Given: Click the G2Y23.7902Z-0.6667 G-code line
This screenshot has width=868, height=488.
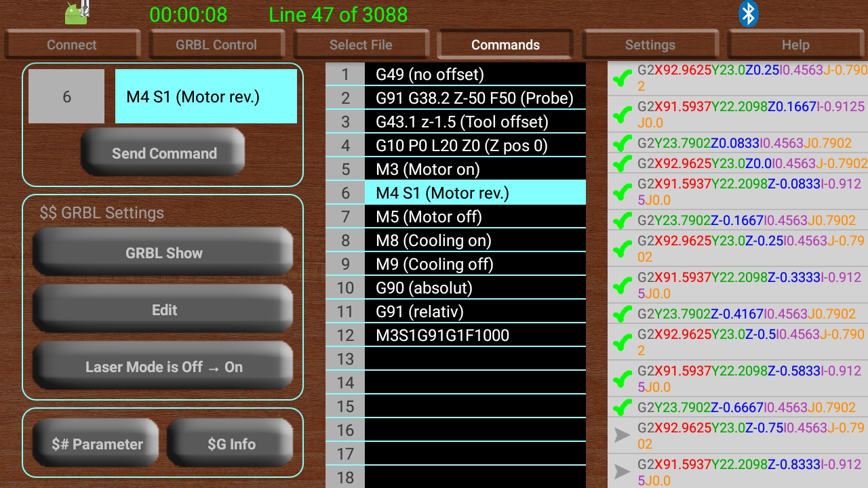Looking at the screenshot, I should (x=738, y=408).
